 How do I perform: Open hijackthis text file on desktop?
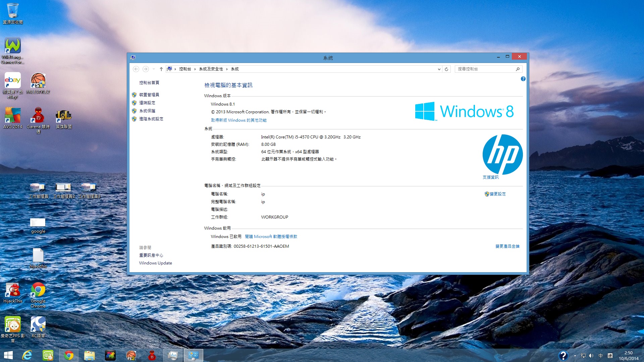[x=38, y=258]
